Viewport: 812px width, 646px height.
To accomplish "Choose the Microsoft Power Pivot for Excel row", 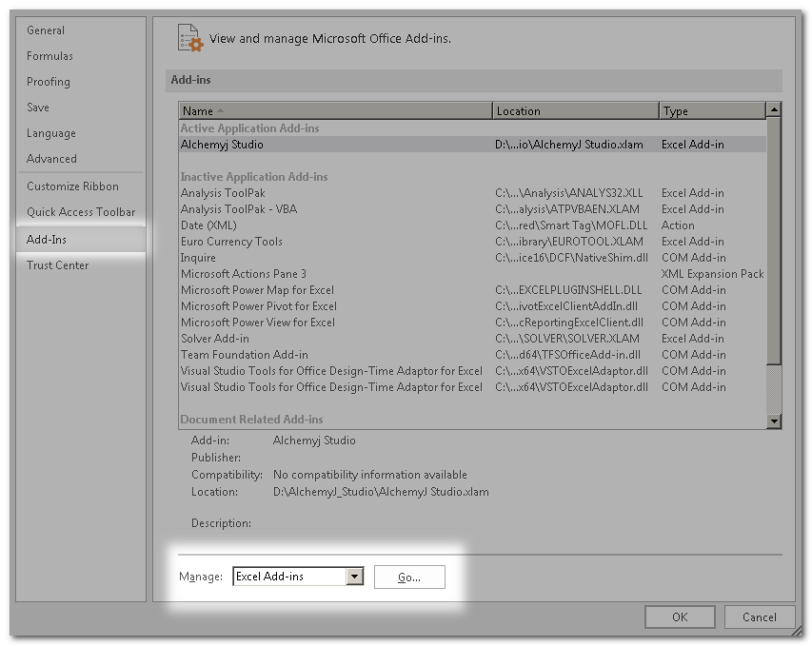I will pyautogui.click(x=258, y=306).
